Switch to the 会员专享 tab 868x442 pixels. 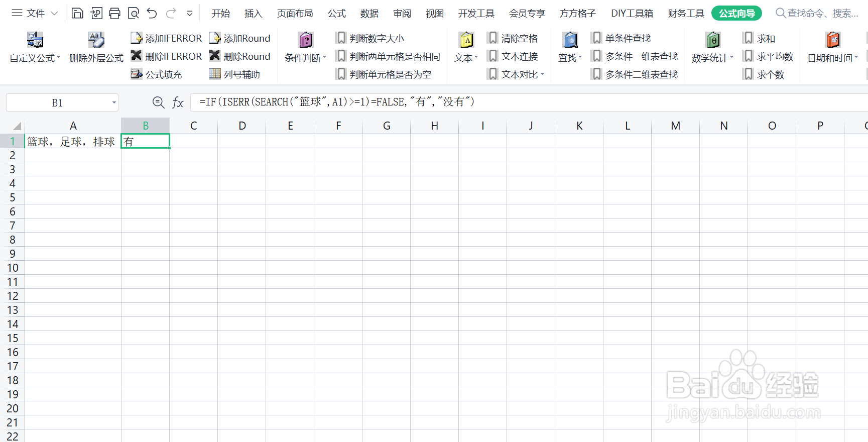click(527, 14)
